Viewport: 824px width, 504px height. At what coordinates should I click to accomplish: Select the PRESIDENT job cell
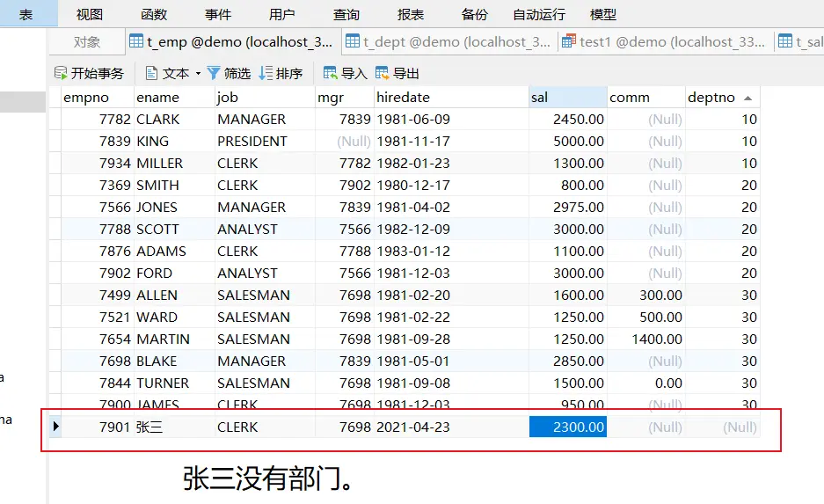point(265,142)
